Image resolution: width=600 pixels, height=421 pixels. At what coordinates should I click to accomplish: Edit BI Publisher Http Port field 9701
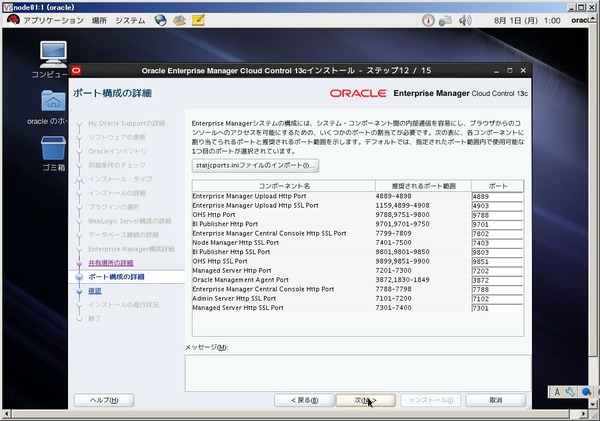pyautogui.click(x=497, y=224)
